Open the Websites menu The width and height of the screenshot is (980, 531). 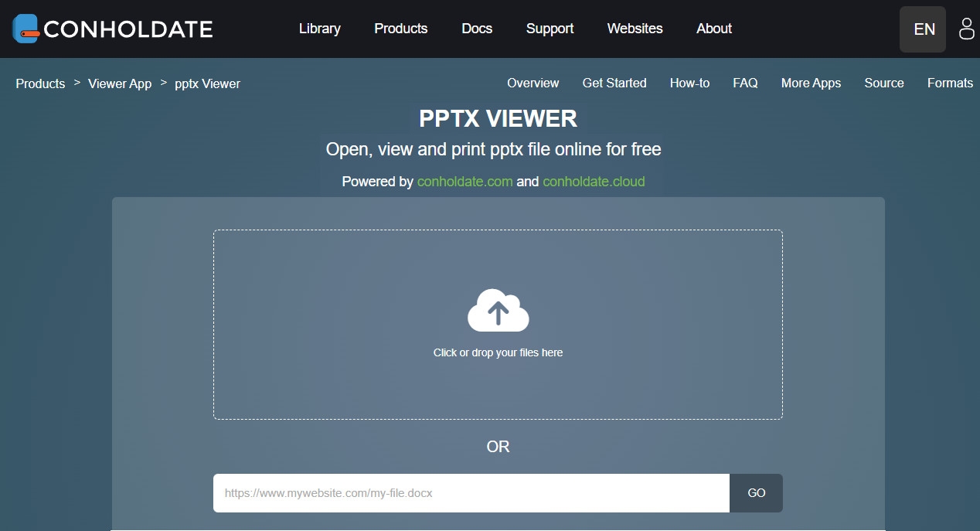pos(635,29)
